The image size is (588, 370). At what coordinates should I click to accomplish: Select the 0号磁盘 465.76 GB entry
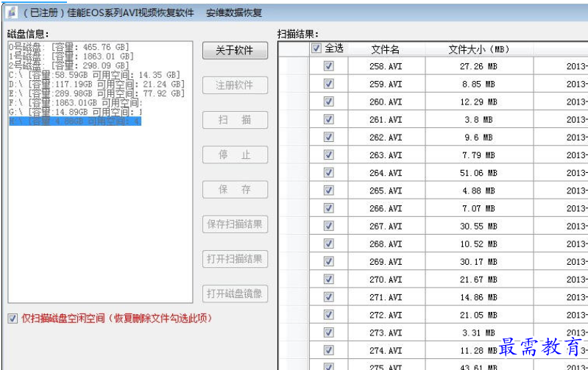69,47
